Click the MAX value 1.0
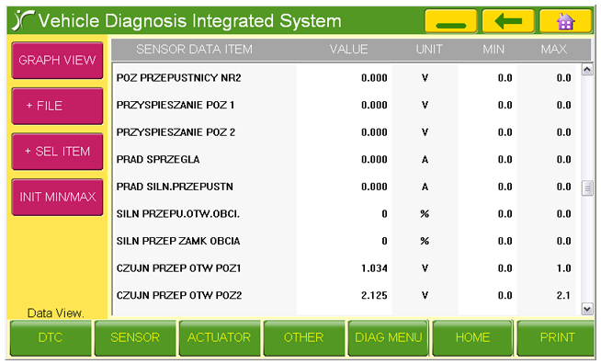 563,268
